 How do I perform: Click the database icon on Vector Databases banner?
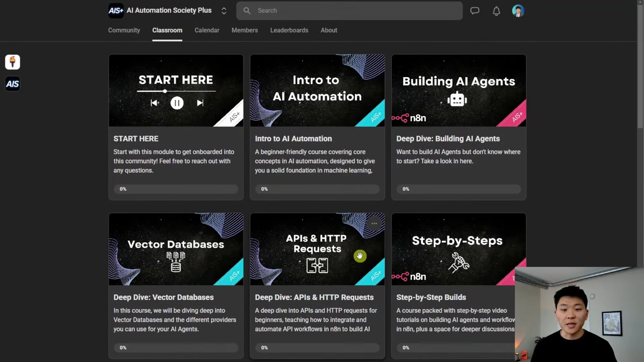point(176,262)
